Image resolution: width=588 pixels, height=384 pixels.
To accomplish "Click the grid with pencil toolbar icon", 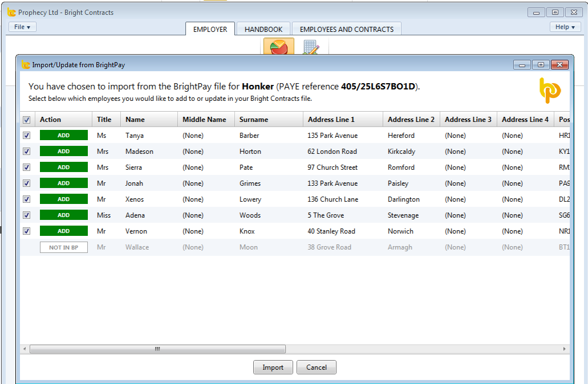I will [x=311, y=47].
